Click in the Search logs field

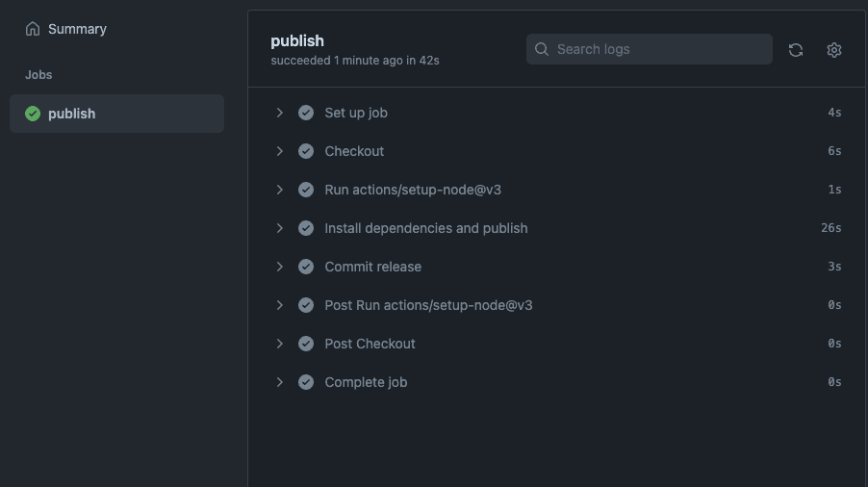(x=659, y=49)
